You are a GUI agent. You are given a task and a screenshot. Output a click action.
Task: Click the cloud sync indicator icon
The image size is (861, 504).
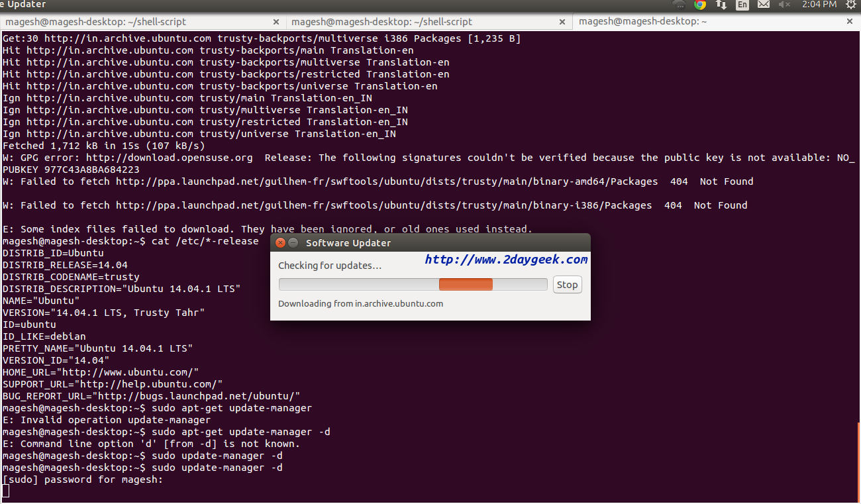(679, 5)
